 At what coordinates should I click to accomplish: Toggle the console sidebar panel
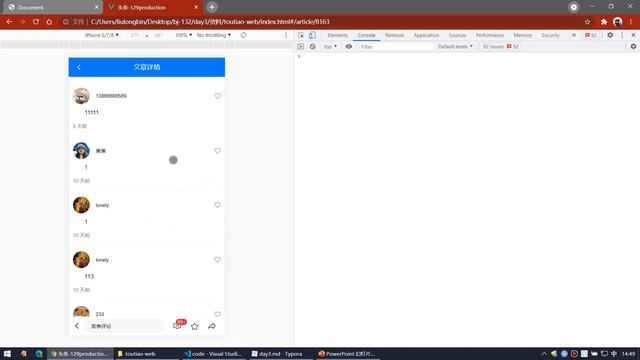pyautogui.click(x=301, y=47)
